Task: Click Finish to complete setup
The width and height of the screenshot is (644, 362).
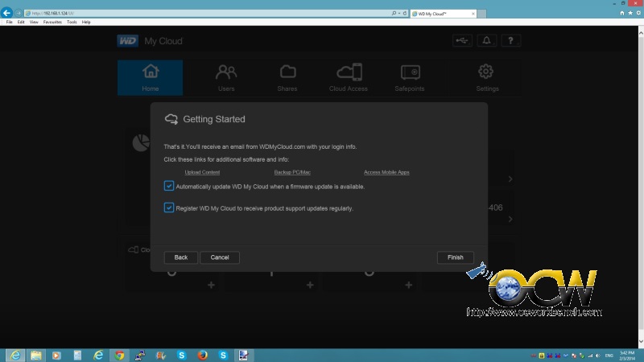Action: pos(455,257)
